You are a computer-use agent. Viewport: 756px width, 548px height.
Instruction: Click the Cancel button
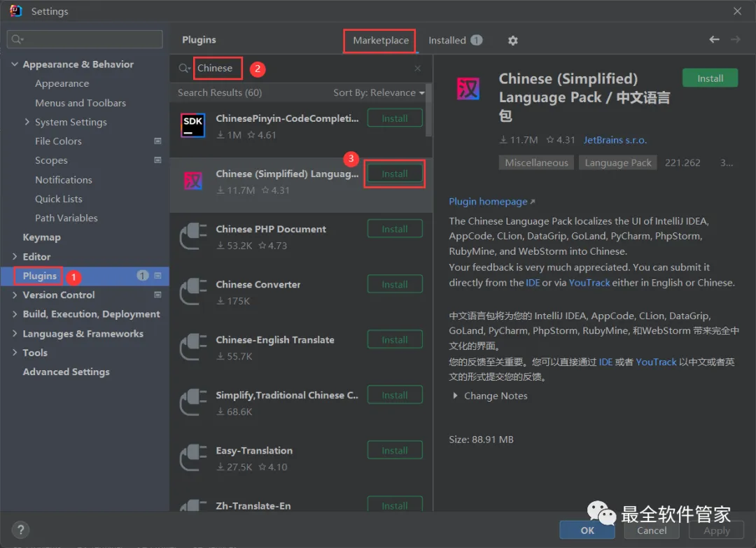(x=652, y=531)
